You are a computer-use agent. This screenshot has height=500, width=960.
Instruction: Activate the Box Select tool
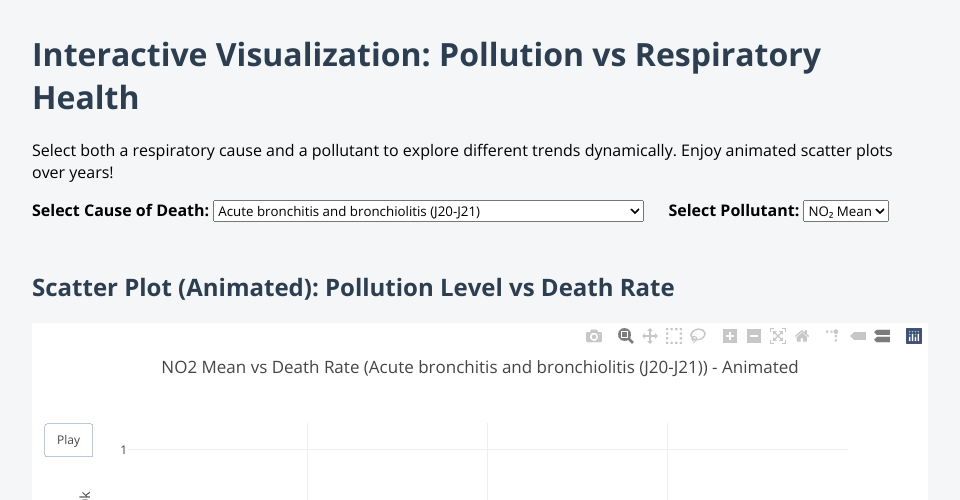point(674,337)
